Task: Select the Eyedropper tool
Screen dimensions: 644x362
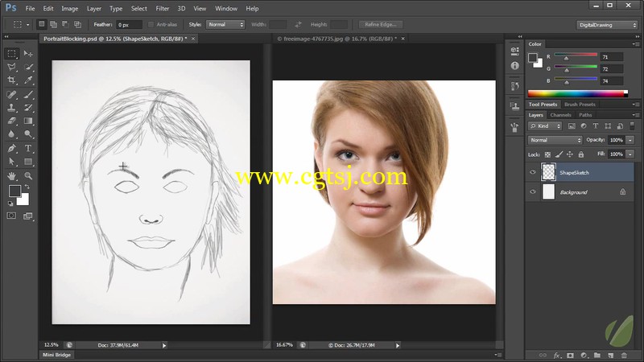Action: (x=28, y=80)
